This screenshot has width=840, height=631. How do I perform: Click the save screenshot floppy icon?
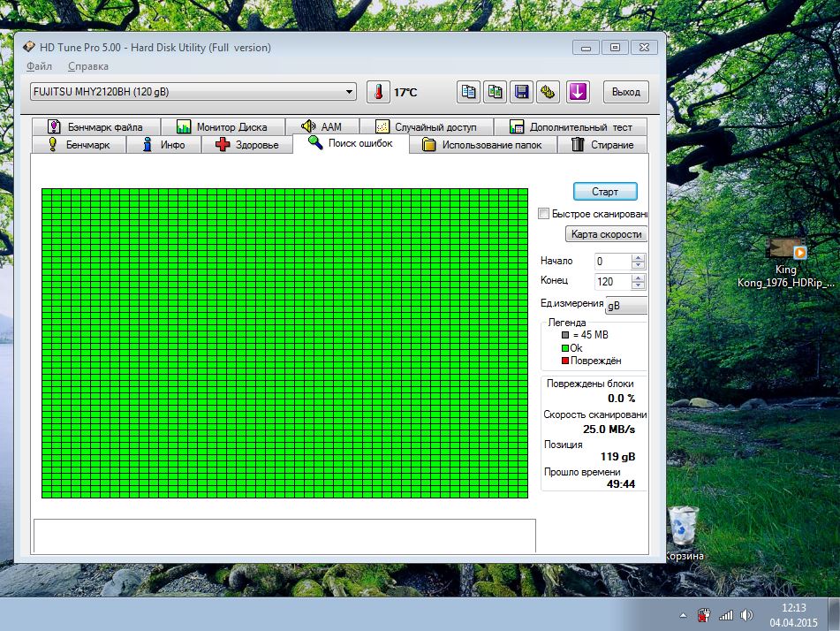click(522, 92)
